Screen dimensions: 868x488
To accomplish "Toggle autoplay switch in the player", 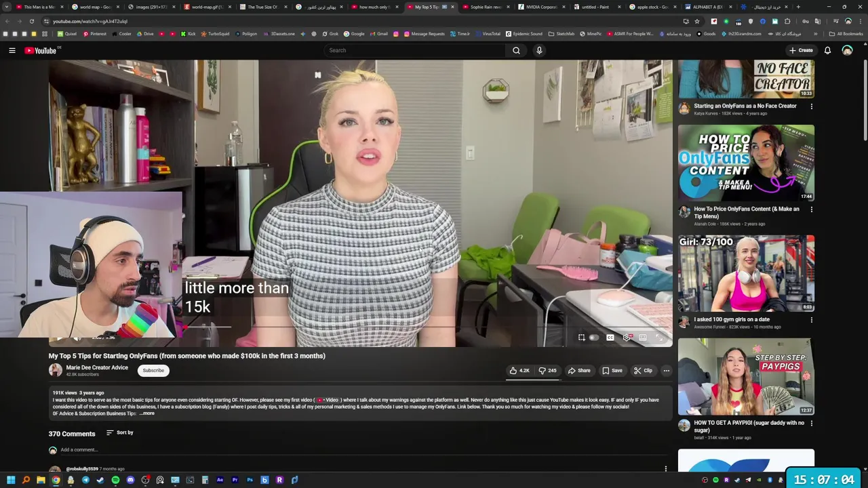I will [594, 338].
